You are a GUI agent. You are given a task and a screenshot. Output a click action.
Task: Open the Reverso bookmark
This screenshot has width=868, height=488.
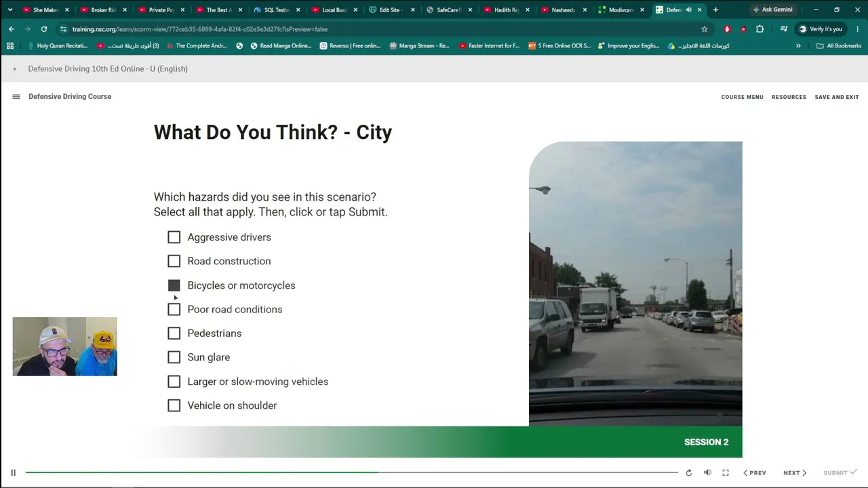[x=349, y=46]
